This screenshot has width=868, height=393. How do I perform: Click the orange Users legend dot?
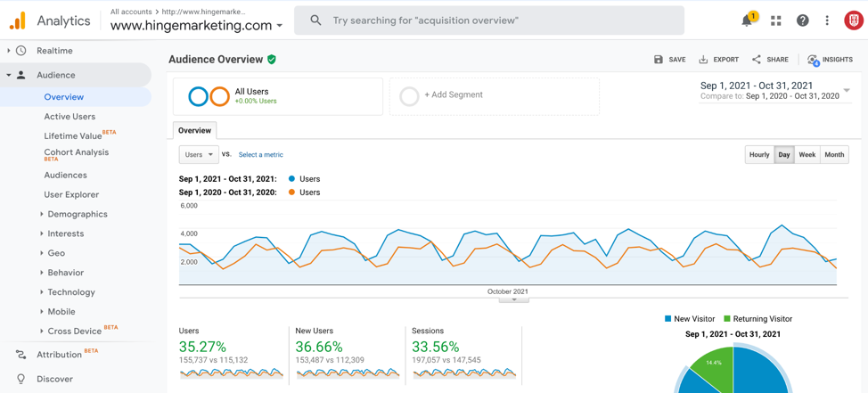click(x=291, y=192)
